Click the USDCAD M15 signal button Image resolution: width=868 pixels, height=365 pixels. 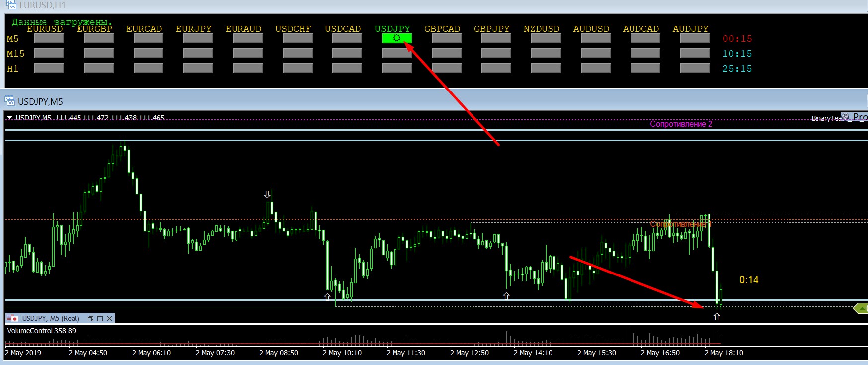347,53
